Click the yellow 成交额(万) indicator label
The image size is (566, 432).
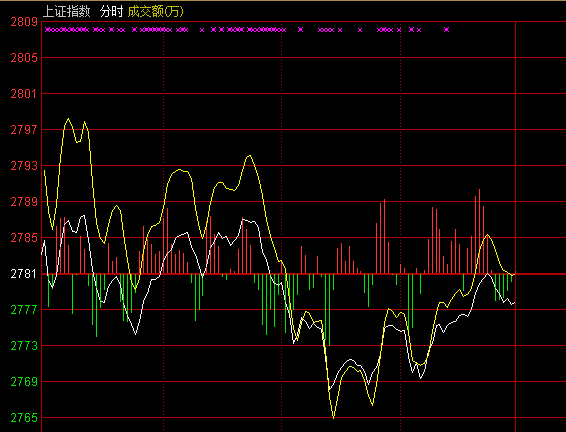click(x=156, y=12)
